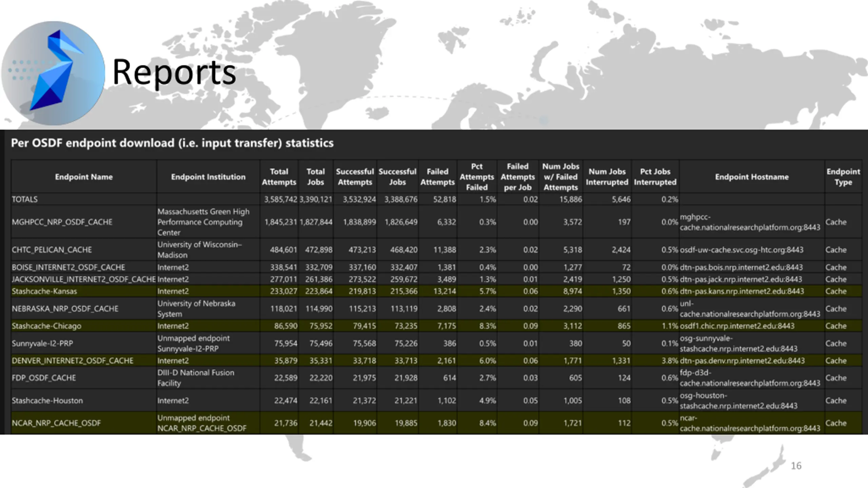Select the highlighted Stashcache-Chicago row name
This screenshot has height=488, width=868.
pos(46,326)
